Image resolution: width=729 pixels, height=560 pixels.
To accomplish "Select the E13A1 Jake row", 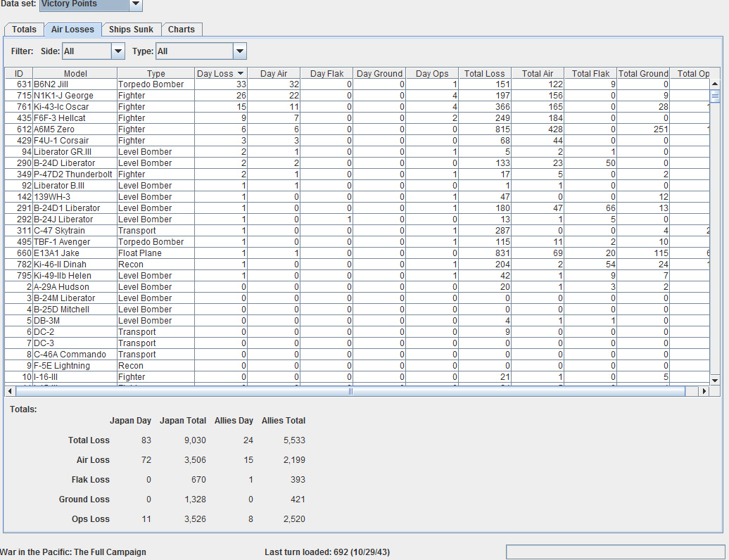I will 357,253.
